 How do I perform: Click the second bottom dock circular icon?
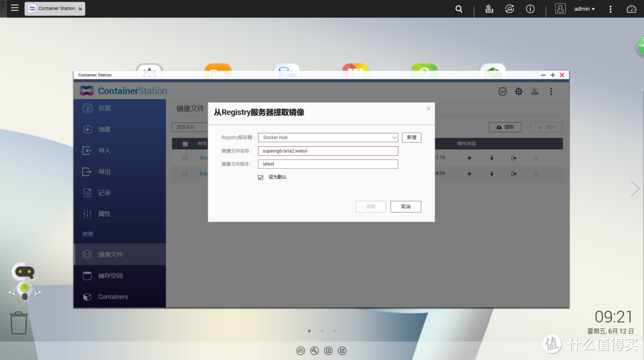pos(314,350)
